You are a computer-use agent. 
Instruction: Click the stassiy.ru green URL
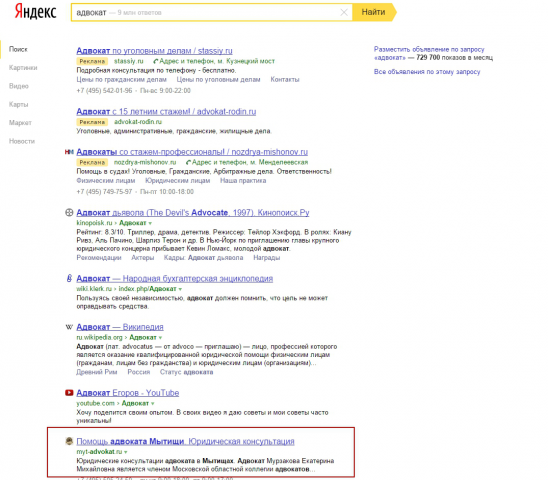(129, 61)
